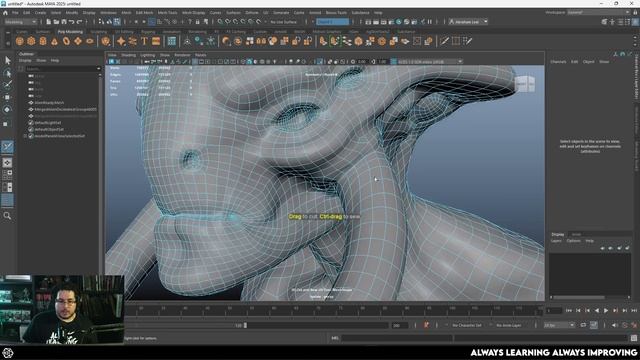Create a polygon cylinder from the shelf

43,41
